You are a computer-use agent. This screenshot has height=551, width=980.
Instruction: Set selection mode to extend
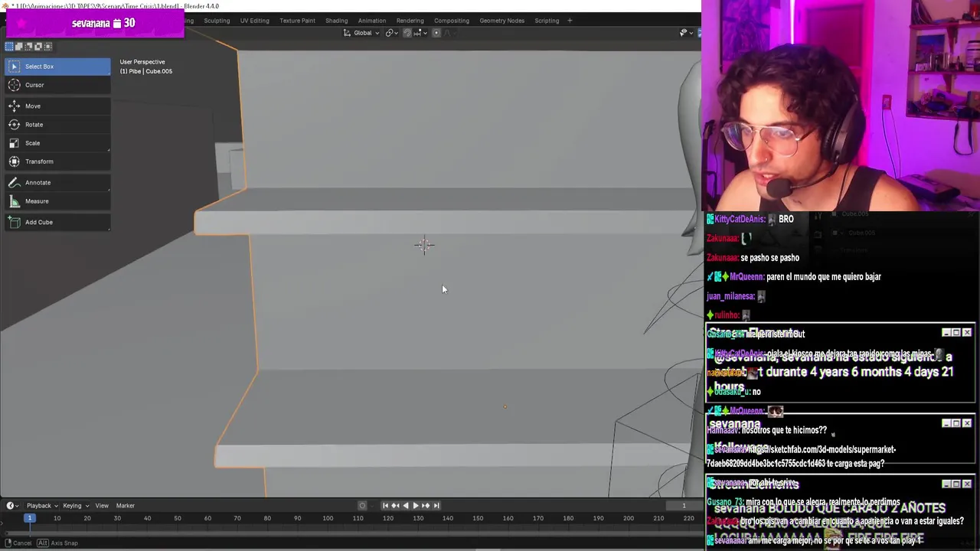(x=19, y=47)
